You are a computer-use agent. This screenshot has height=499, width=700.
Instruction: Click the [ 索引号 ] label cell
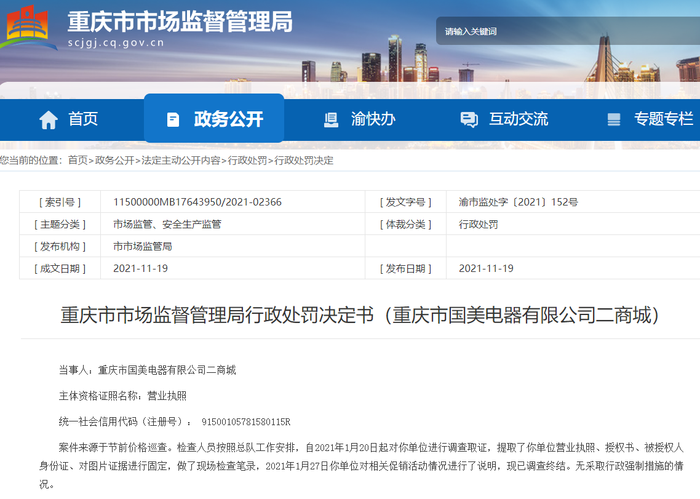click(60, 202)
